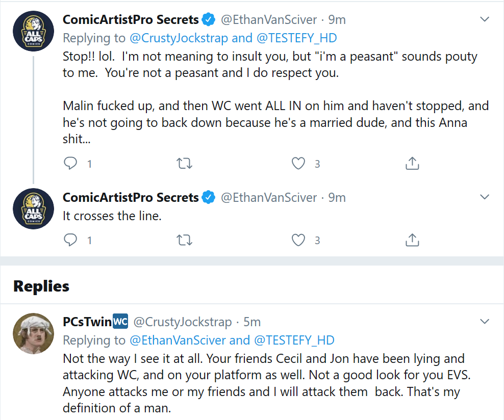The image size is (504, 420).
Task: Like the "It crosses the line" tweet
Action: click(298, 240)
